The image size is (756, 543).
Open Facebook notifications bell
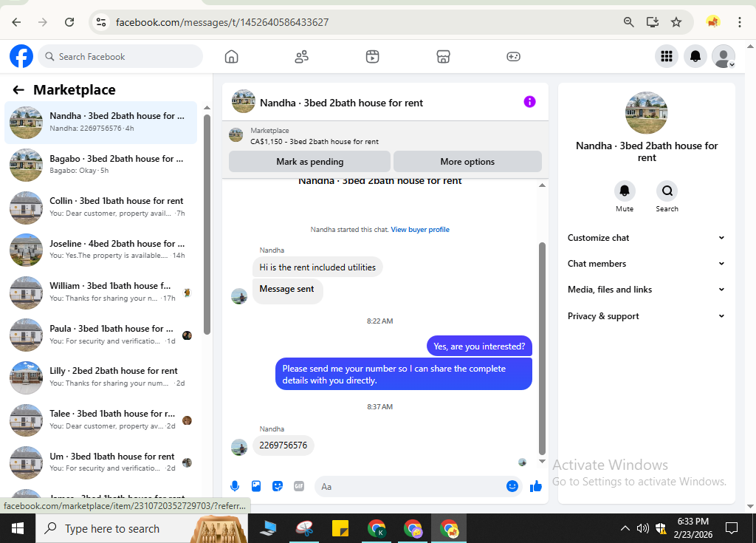695,56
